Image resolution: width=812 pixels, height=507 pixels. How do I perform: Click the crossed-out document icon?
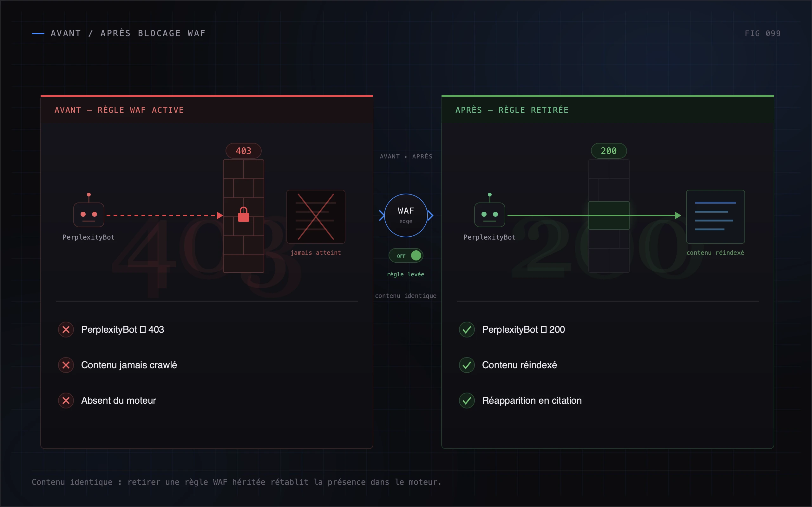click(316, 217)
